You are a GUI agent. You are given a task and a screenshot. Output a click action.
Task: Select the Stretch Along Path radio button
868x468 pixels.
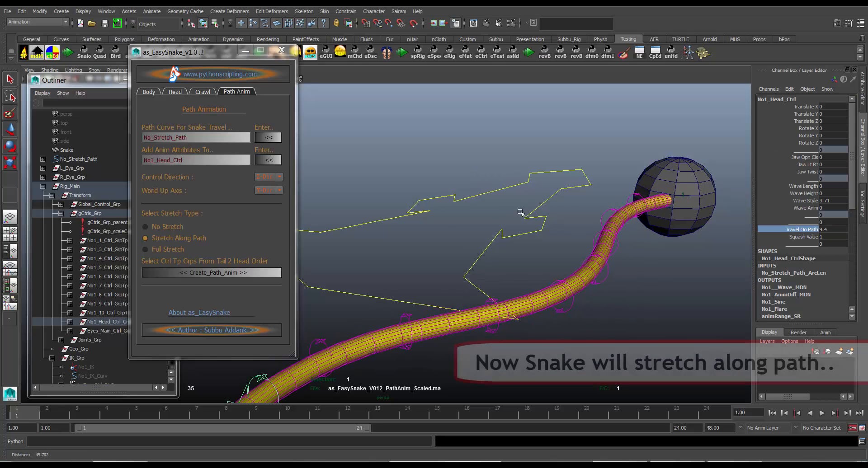145,238
